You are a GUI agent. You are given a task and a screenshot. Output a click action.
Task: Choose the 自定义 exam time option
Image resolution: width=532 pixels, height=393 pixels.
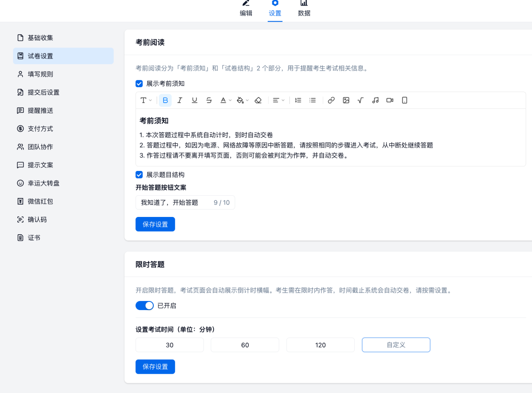click(396, 345)
